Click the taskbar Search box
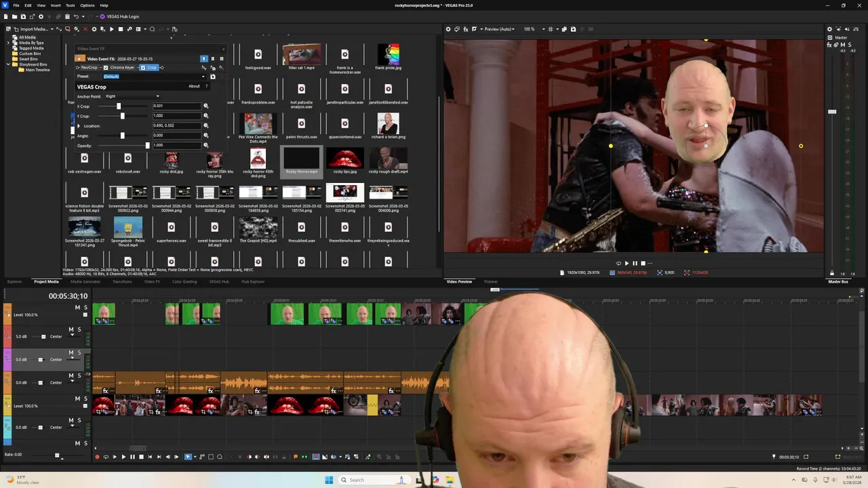This screenshot has height=488, width=868. click(x=374, y=480)
